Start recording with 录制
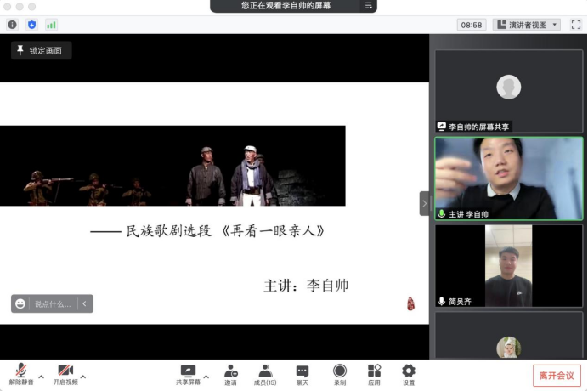 click(x=340, y=375)
